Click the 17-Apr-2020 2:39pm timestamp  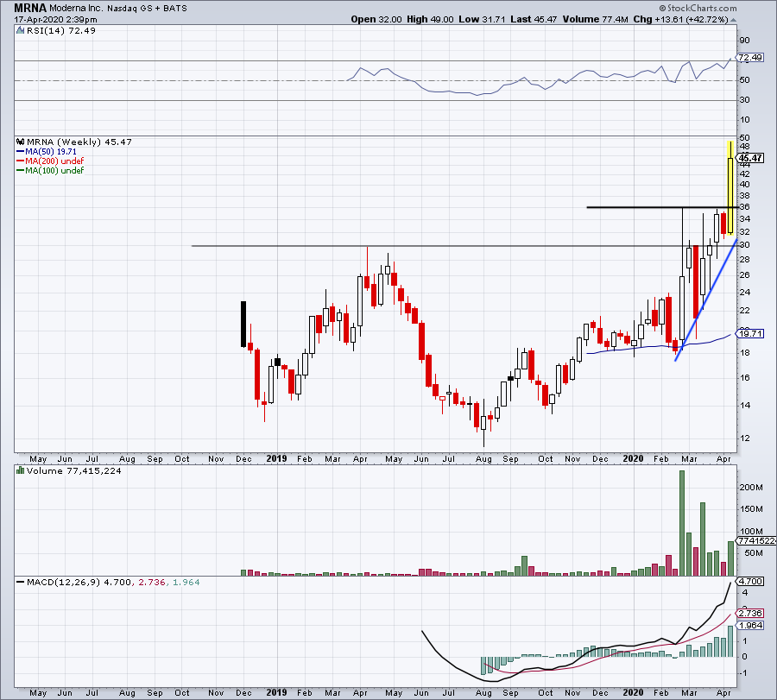pyautogui.click(x=55, y=20)
